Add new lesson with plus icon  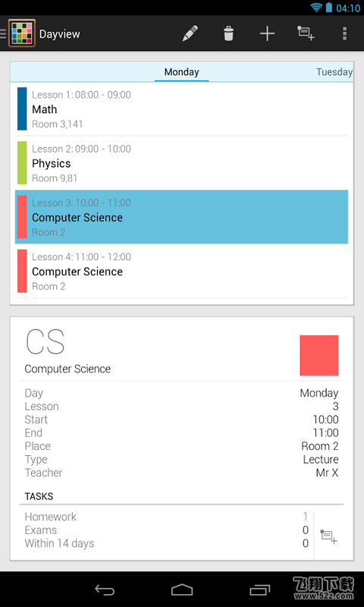[267, 33]
